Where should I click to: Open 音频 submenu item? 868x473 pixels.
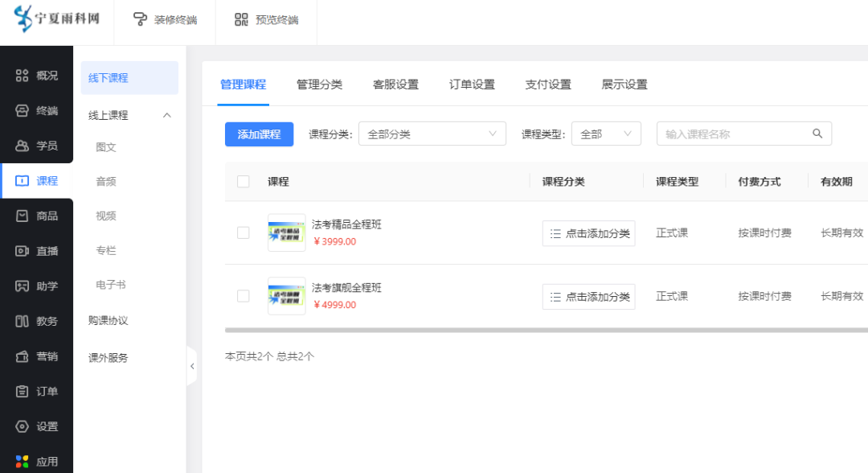coord(106,182)
